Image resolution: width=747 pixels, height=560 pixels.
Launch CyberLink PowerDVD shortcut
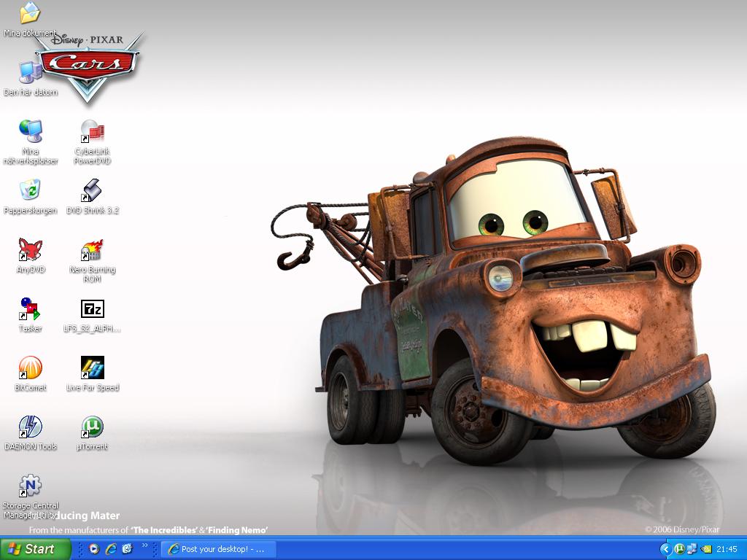tap(92, 131)
